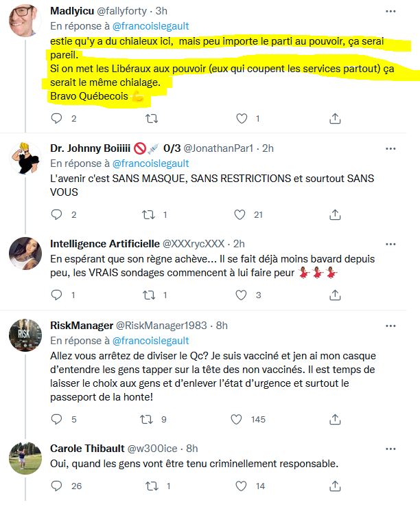This screenshot has width=420, height=507.
Task: Open @francoislegault link in RiskManager's reply
Action: (x=150, y=341)
